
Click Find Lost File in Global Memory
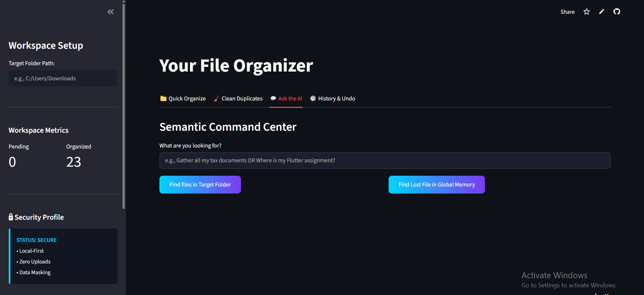pyautogui.click(x=437, y=184)
